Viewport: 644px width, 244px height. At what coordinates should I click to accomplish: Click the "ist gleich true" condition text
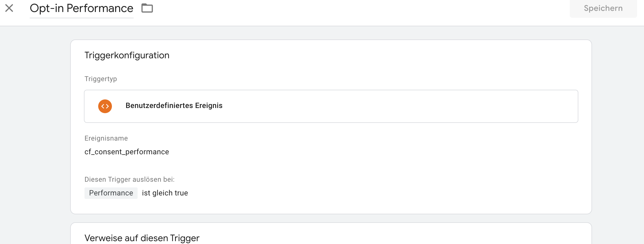click(165, 193)
